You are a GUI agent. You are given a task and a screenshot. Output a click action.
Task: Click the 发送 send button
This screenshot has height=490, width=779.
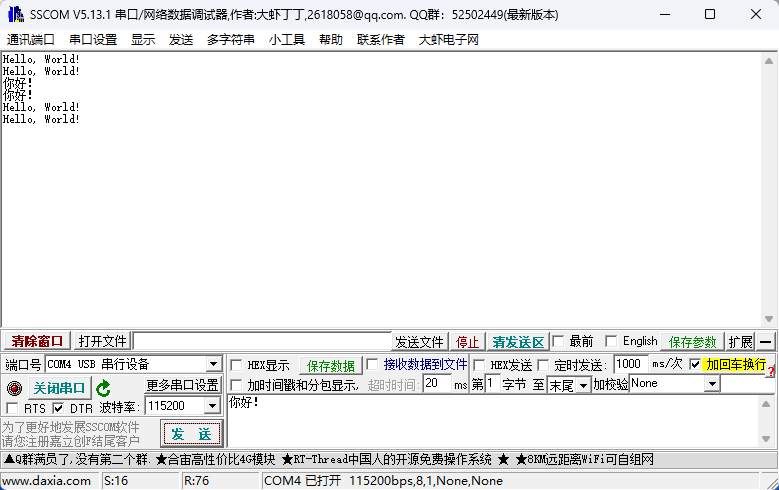191,434
